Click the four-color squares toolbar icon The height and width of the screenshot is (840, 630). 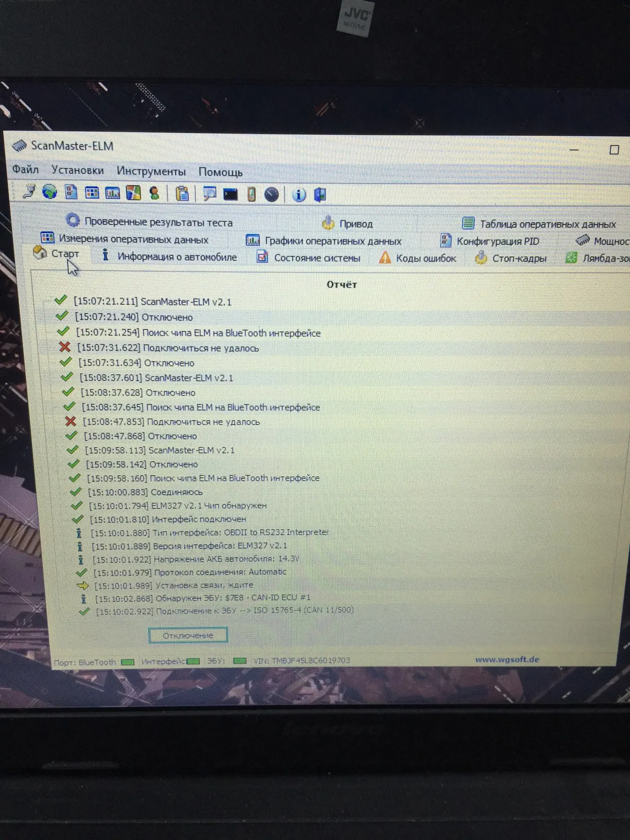coord(133,193)
